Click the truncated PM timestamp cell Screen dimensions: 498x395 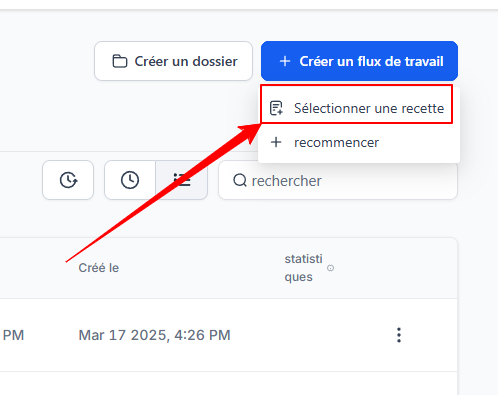[13, 335]
